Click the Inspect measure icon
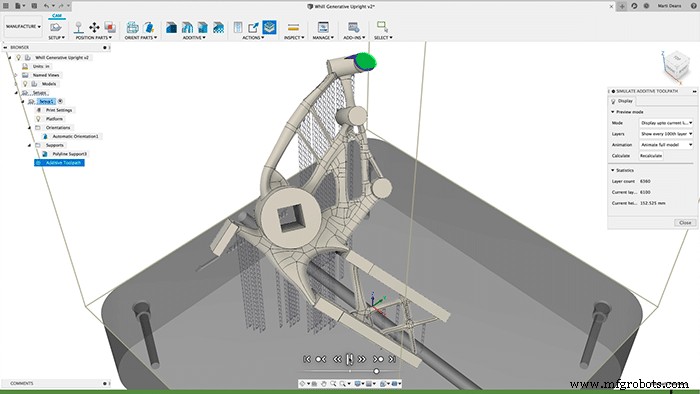 (293, 27)
